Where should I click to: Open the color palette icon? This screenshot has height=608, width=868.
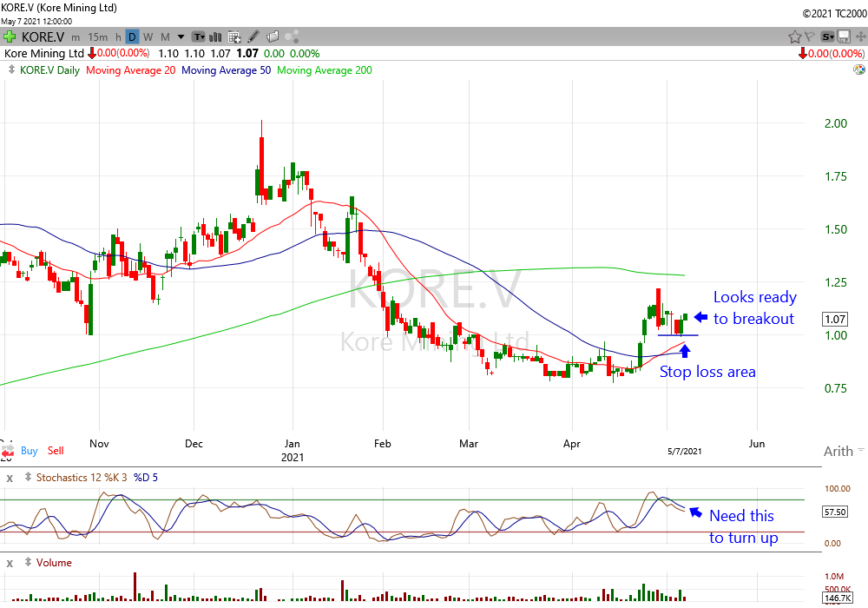point(859,69)
